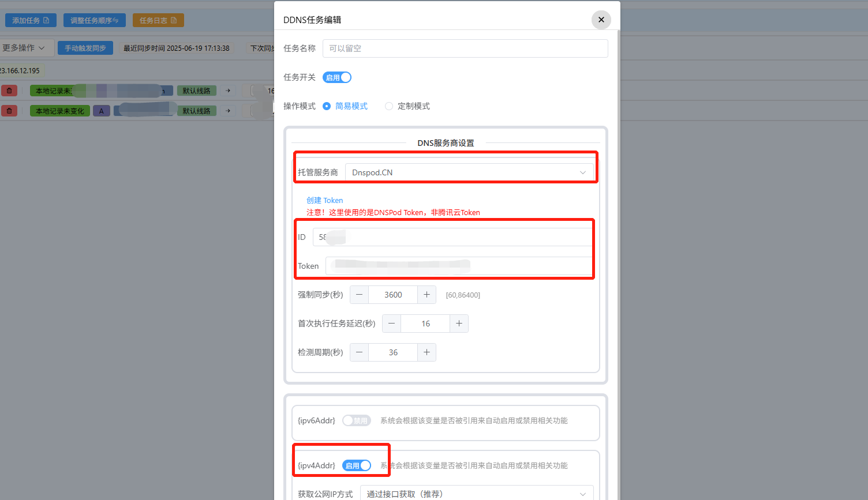Open the 创建 Token link

click(x=324, y=200)
